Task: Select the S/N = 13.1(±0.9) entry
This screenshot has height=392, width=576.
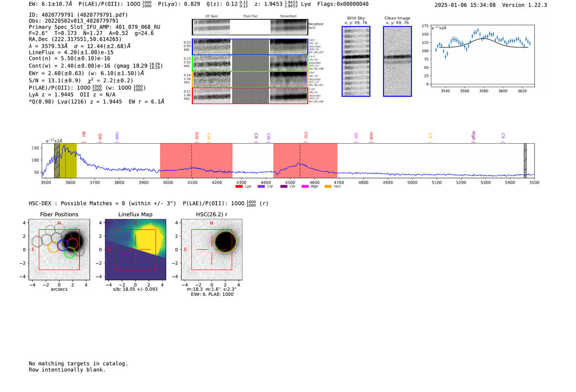Action: point(55,81)
